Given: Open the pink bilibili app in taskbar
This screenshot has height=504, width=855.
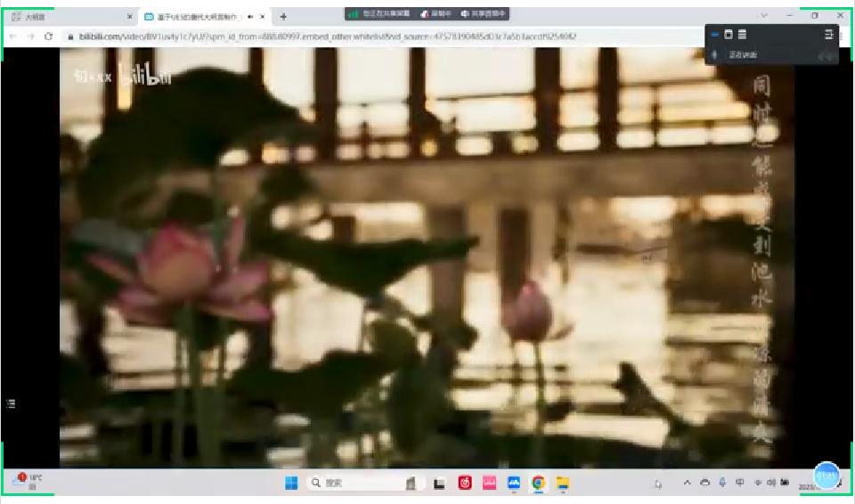Looking at the screenshot, I should tap(489, 483).
